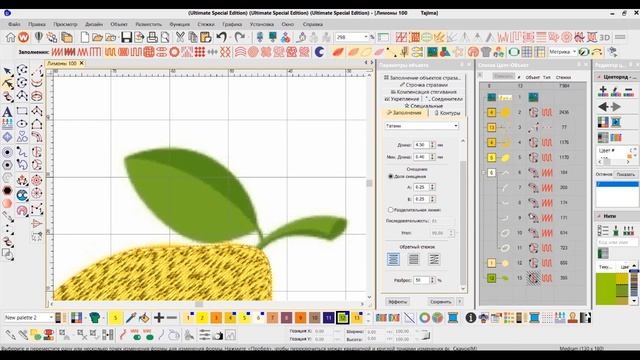
Task: Click the Length value input field
Action: pos(421,145)
